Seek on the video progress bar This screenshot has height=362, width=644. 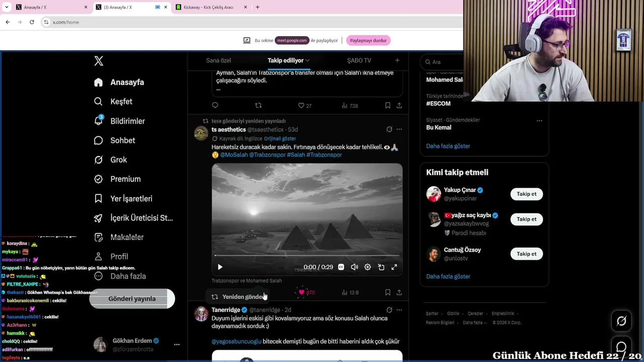click(x=307, y=256)
